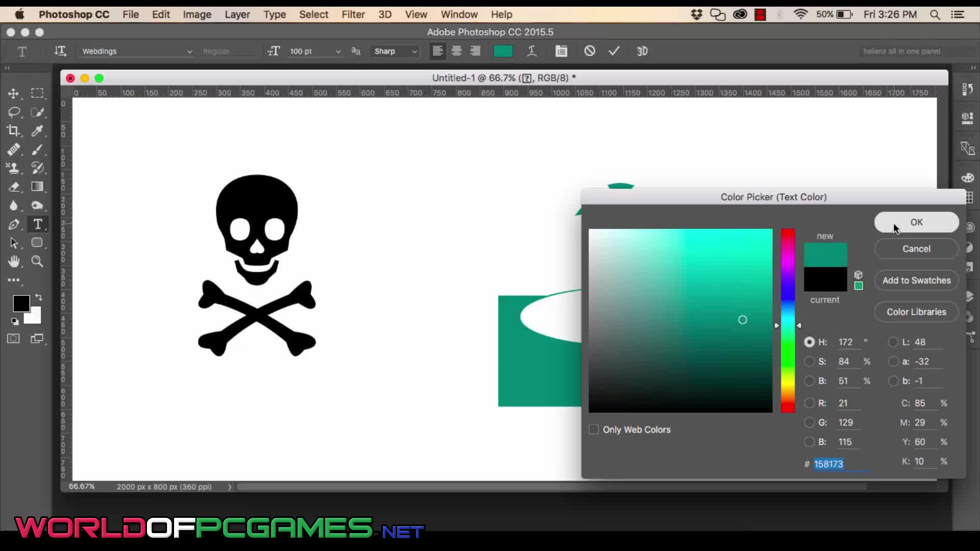Select the Red R radio button
Screen dimensions: 980x551
[x=809, y=404]
